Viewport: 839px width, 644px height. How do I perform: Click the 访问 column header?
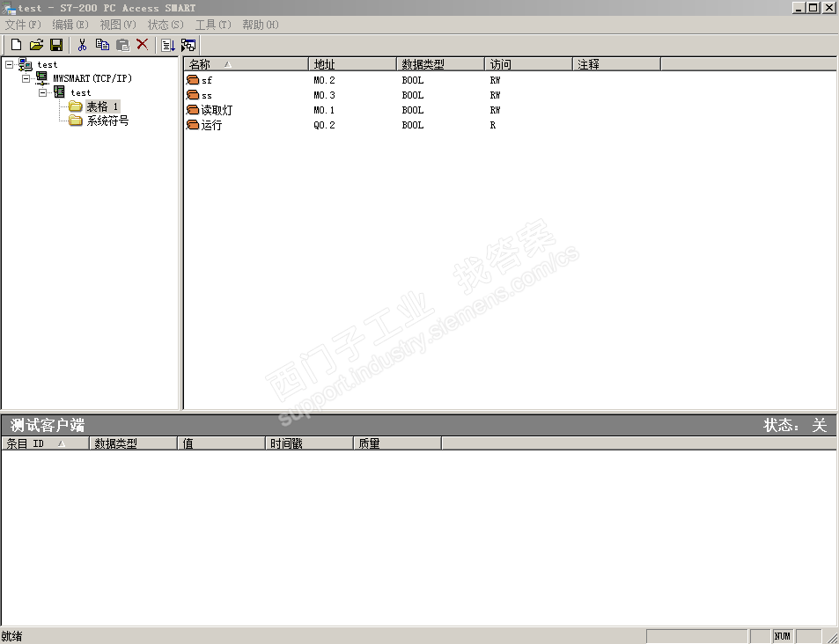click(528, 64)
